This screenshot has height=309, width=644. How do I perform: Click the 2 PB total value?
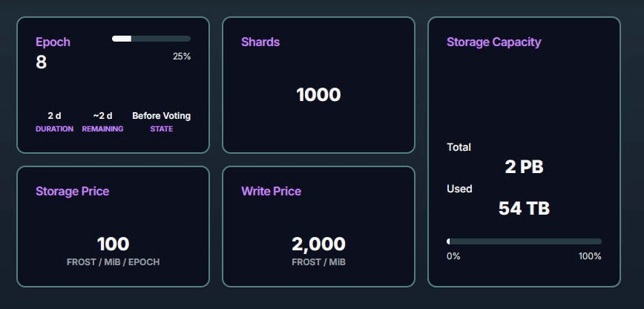click(524, 167)
